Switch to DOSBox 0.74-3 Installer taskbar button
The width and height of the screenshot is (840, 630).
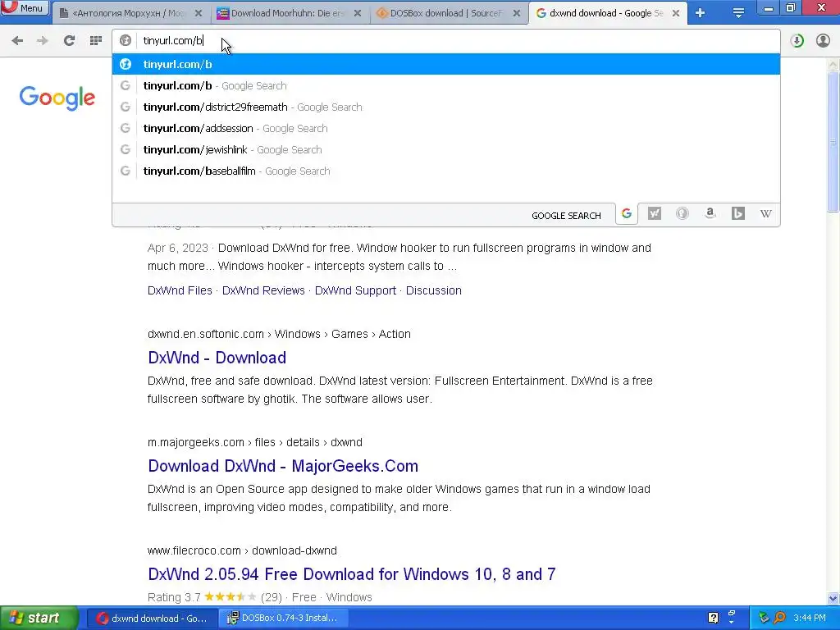coord(284,619)
